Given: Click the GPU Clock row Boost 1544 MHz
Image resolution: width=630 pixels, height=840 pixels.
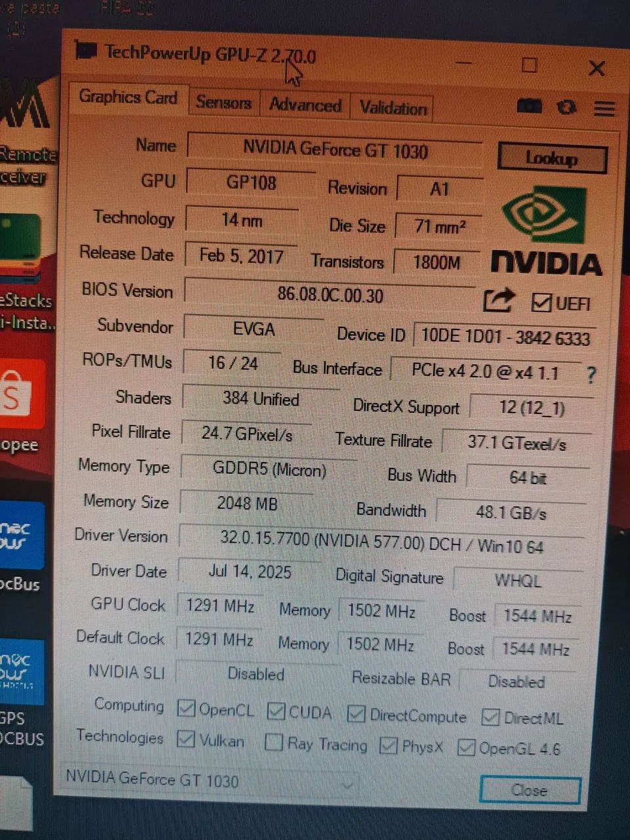Looking at the screenshot, I should point(537,616).
